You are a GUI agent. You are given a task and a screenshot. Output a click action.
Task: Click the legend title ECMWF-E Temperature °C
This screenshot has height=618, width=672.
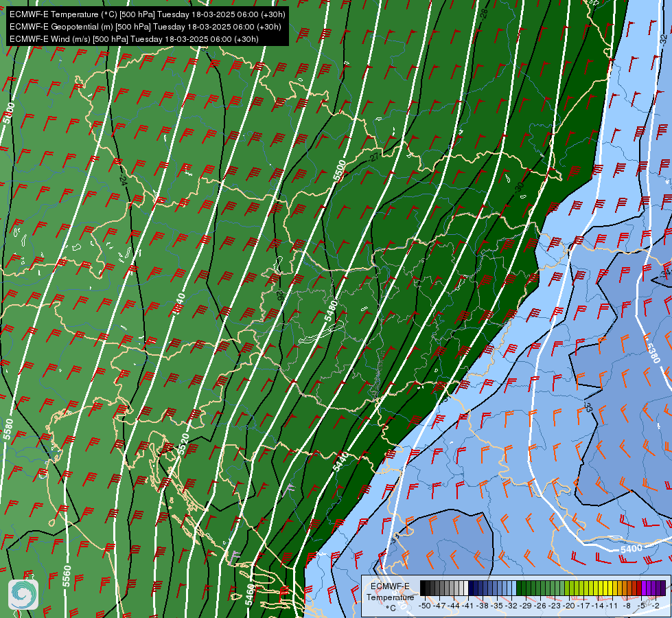391,597
